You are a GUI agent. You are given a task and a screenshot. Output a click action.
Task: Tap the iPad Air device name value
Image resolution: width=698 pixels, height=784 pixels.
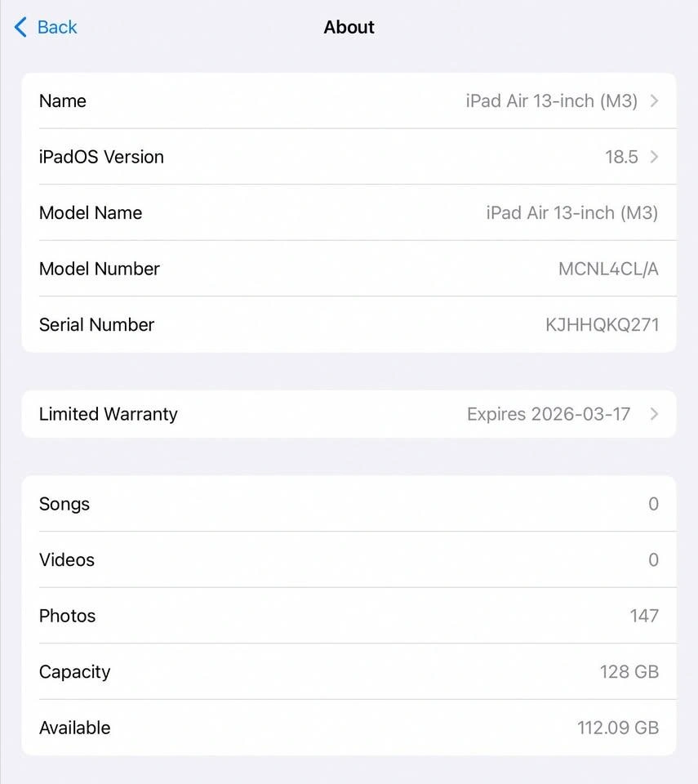(x=552, y=101)
